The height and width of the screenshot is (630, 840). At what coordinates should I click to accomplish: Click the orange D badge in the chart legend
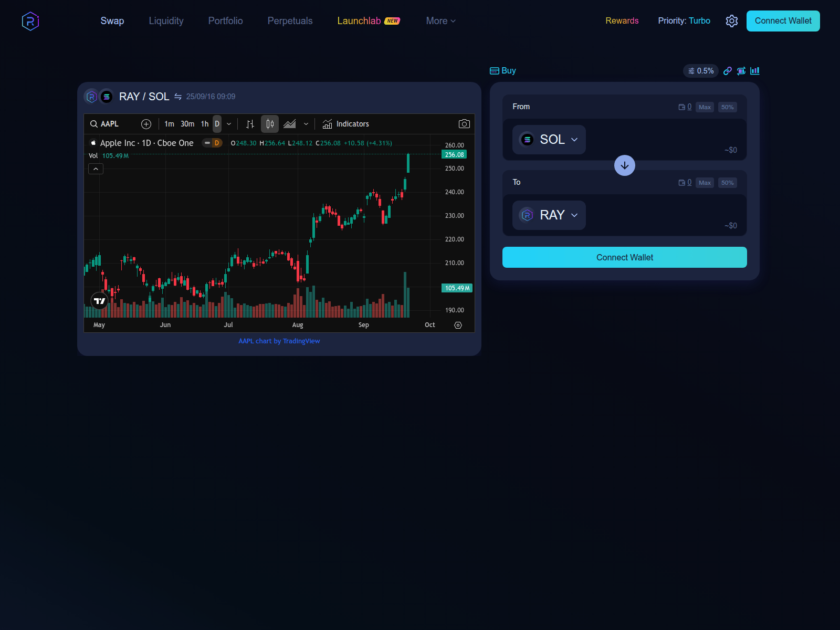pos(217,143)
